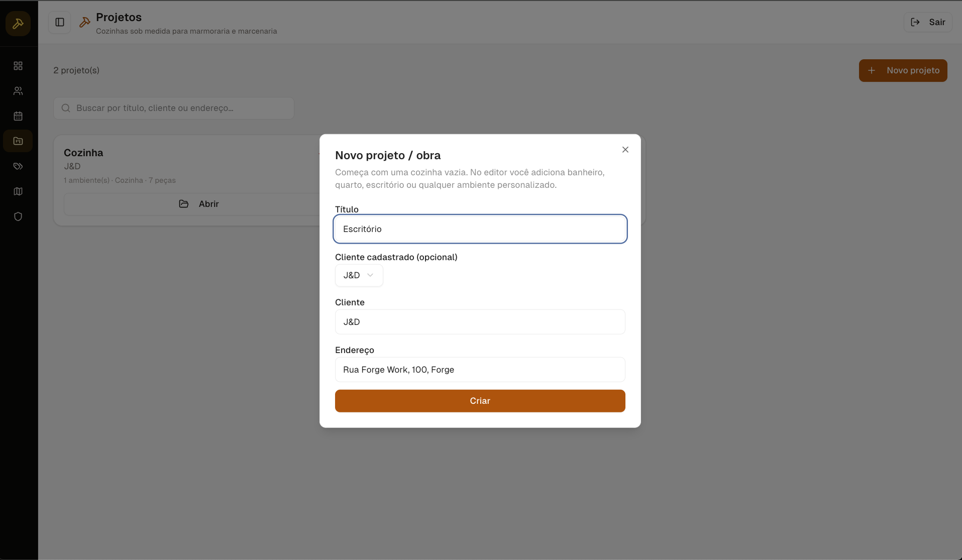Image resolution: width=962 pixels, height=560 pixels.
Task: Click the '2 projeto(s)' count text
Action: point(76,70)
